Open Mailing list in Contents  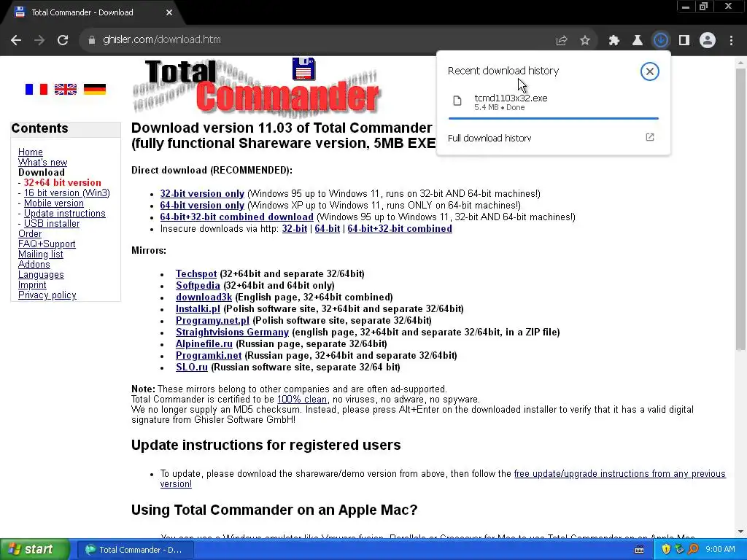click(41, 254)
